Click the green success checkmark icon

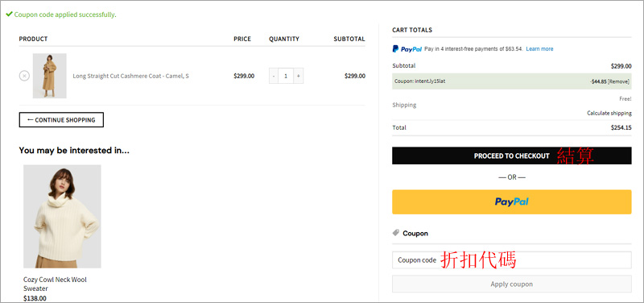(x=9, y=15)
